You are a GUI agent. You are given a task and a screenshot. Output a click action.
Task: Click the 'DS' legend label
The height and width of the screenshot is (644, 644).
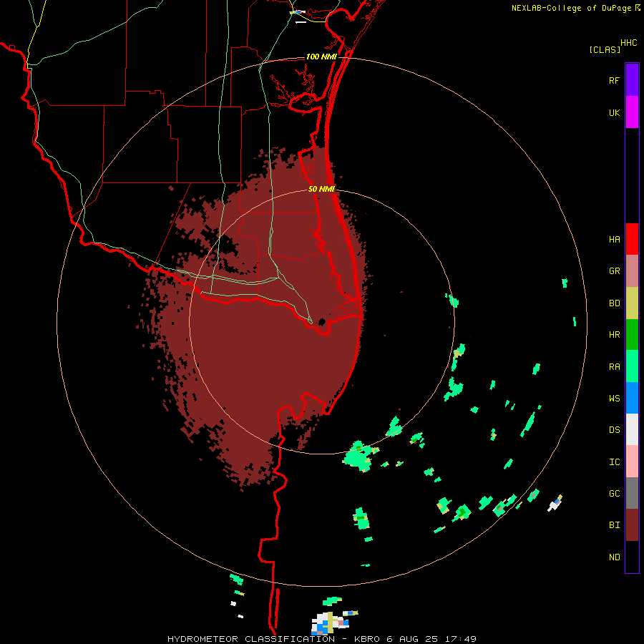coord(614,430)
